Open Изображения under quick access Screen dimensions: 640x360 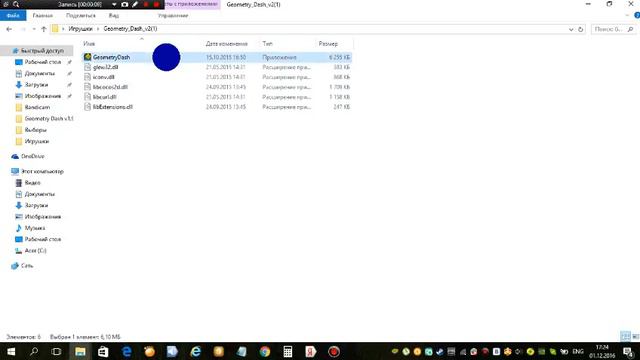point(43,96)
